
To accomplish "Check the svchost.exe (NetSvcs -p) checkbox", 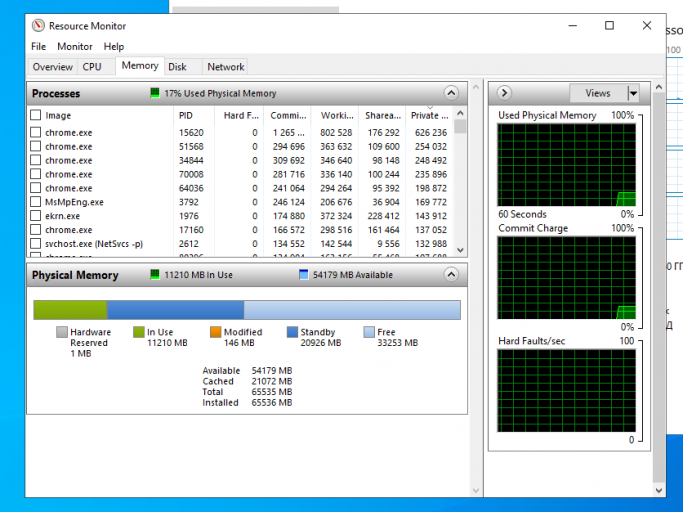I will [x=36, y=243].
